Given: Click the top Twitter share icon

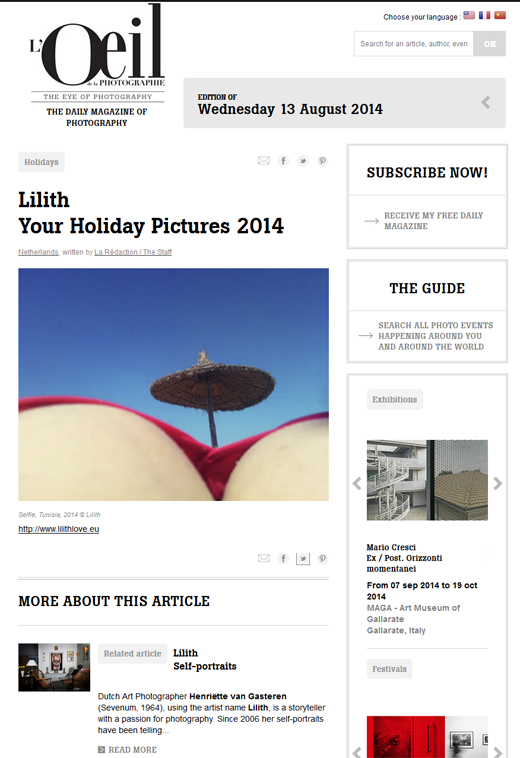Looking at the screenshot, I should tap(303, 161).
